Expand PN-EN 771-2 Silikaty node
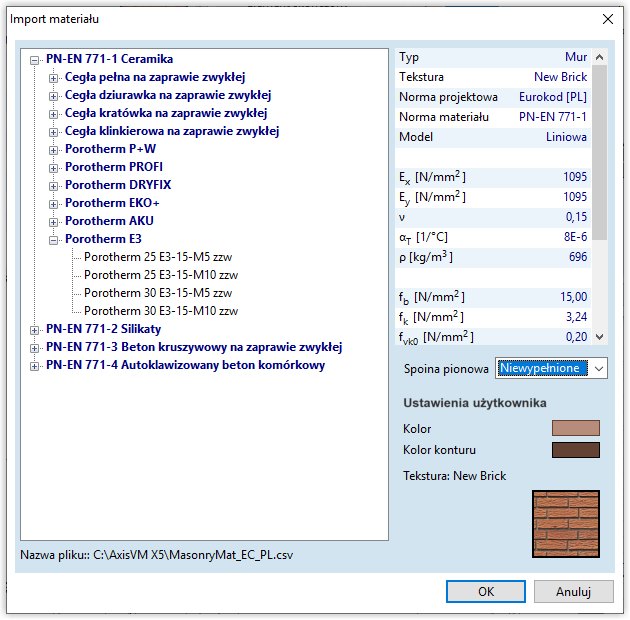Viewport: 630px width, 620px height. pyautogui.click(x=36, y=330)
